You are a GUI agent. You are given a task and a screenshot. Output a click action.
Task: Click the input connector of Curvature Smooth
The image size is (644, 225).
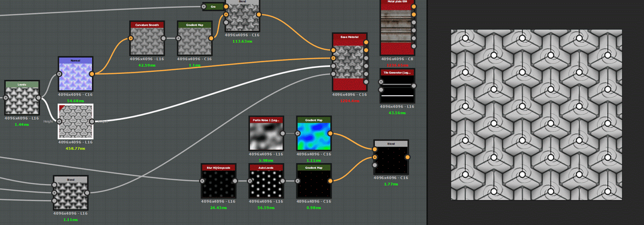pyautogui.click(x=130, y=39)
